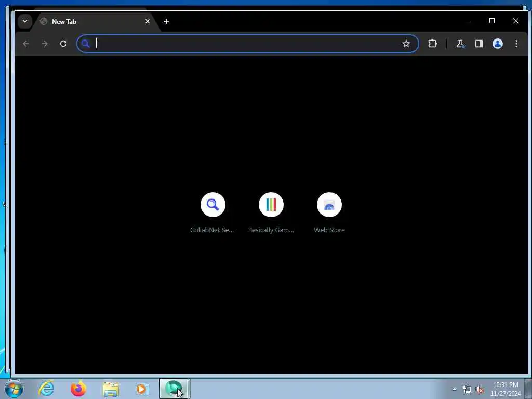Show hidden system tray icons

(x=454, y=389)
